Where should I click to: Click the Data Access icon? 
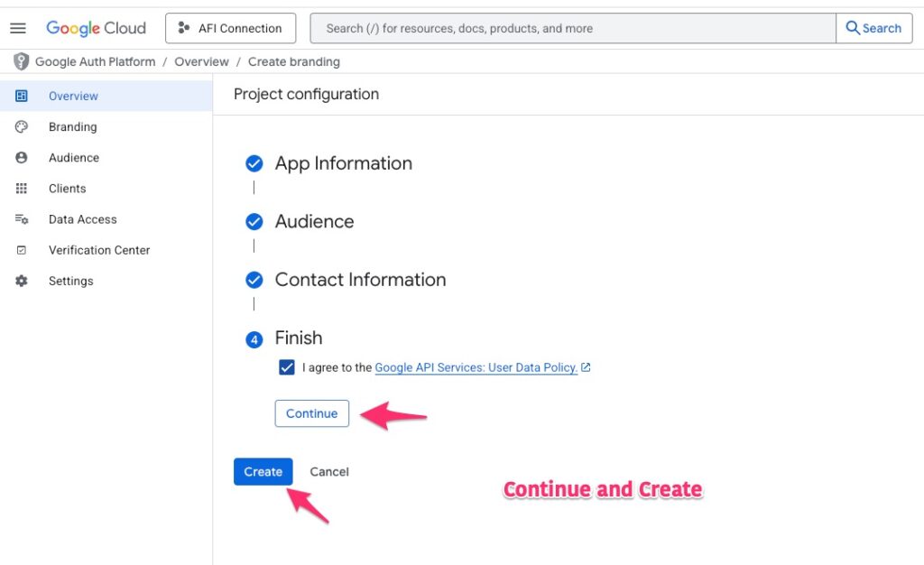[22, 219]
